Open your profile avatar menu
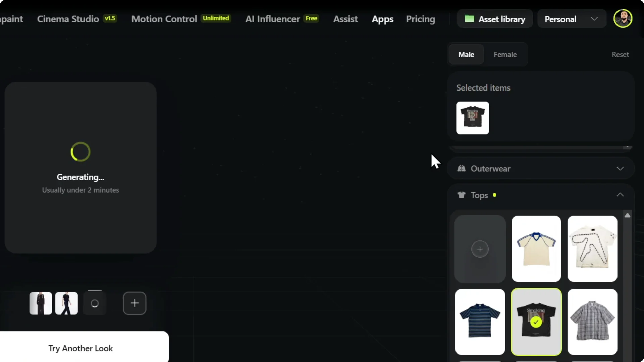Image resolution: width=644 pixels, height=362 pixels. (x=623, y=18)
